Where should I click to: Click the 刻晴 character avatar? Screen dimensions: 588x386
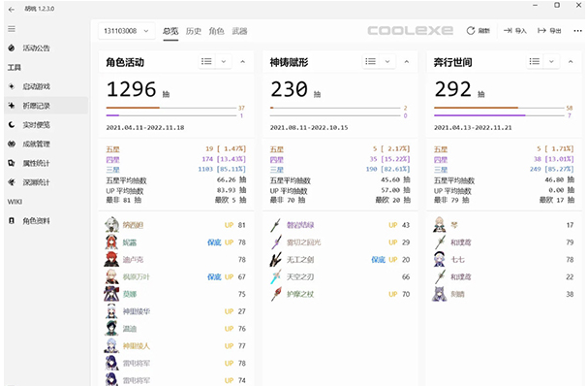click(x=440, y=294)
